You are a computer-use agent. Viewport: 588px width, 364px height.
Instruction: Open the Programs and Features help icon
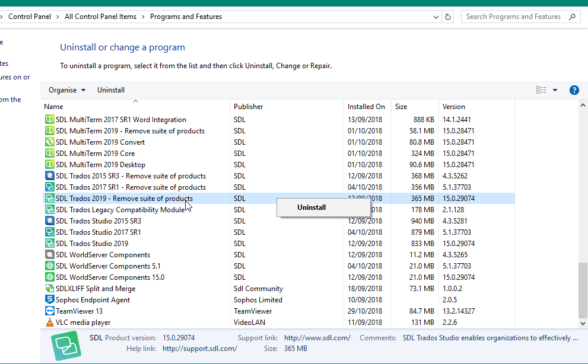(574, 90)
